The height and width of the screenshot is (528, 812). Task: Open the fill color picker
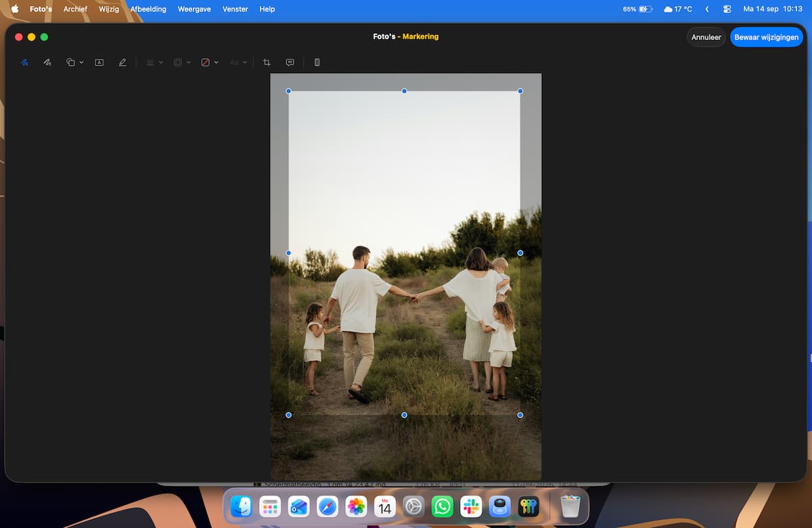tap(210, 62)
